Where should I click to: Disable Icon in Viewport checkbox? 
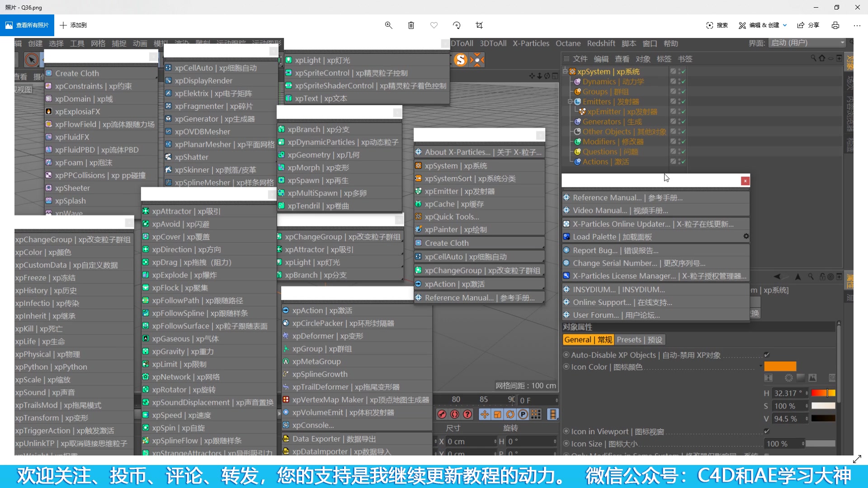pos(768,432)
